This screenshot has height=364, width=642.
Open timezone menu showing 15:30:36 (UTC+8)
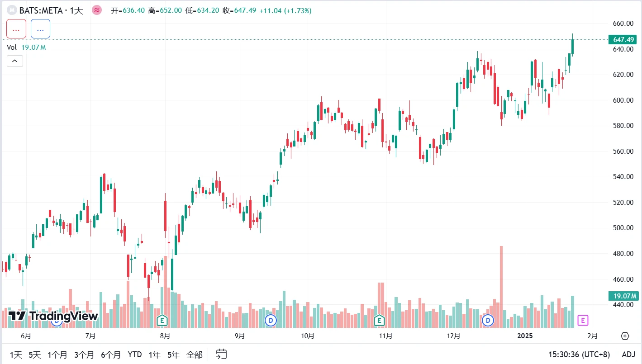[579, 355]
